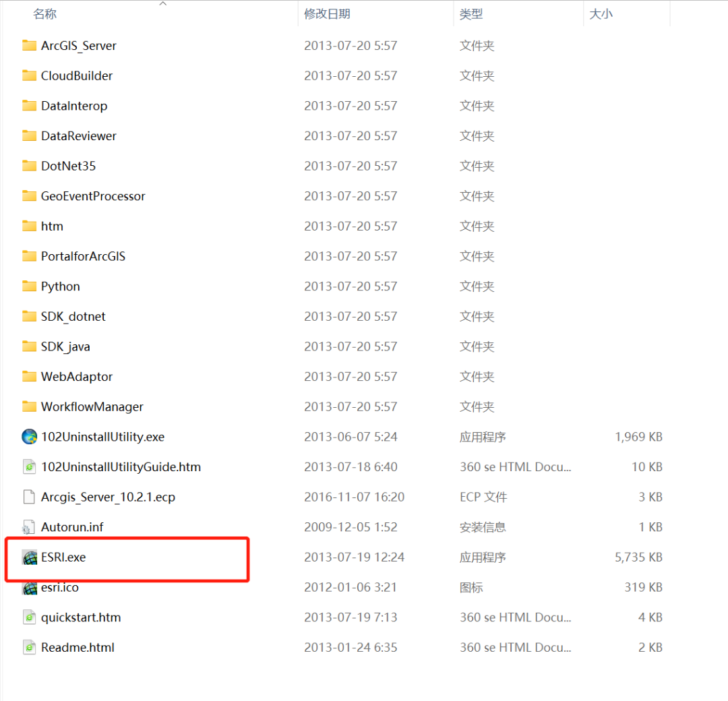
Task: Click the ESRI.exe globe application icon
Action: point(30,557)
